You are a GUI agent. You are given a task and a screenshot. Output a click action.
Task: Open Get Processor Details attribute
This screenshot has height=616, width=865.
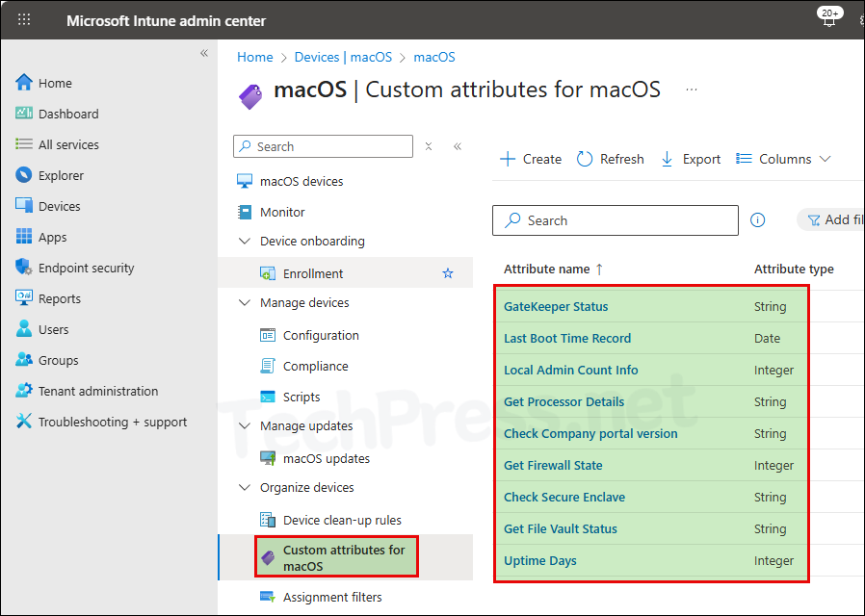coord(564,401)
